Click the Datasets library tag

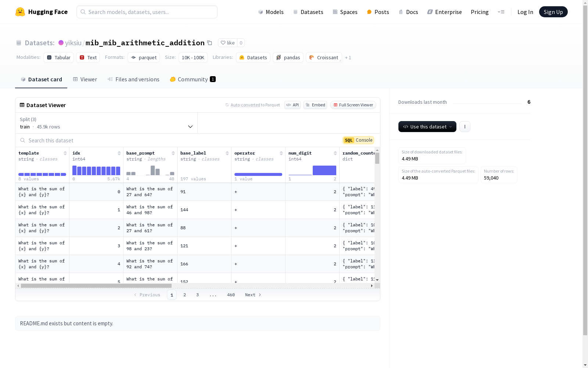point(253,57)
